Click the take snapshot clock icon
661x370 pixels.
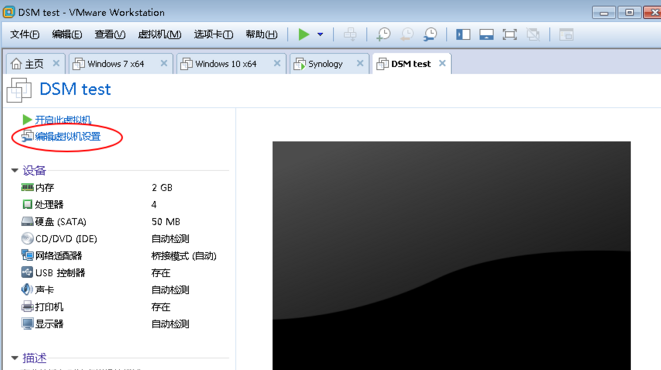(383, 35)
